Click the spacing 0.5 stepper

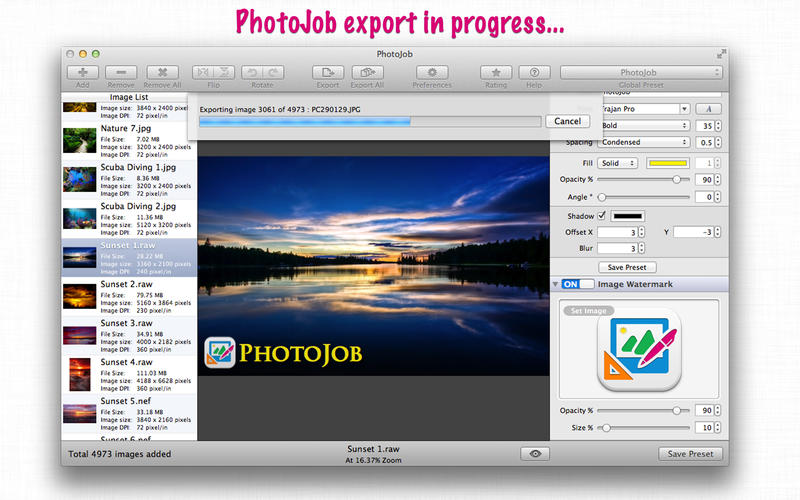tap(718, 142)
